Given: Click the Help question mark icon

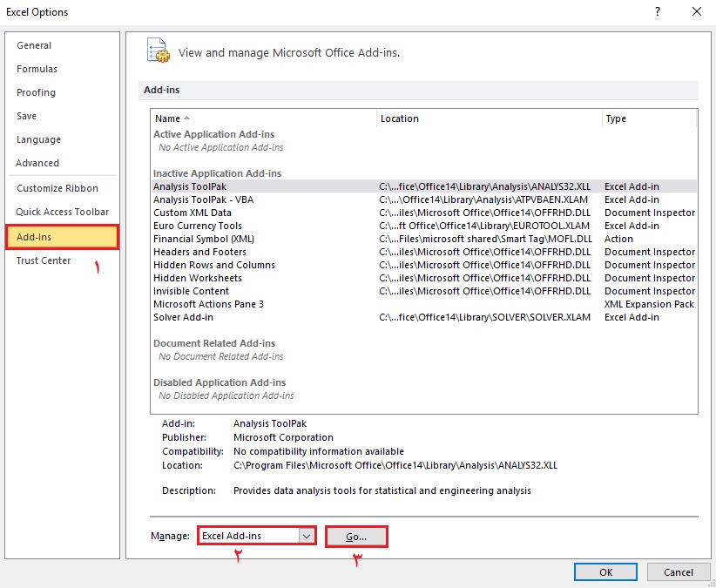Looking at the screenshot, I should coord(656,12).
